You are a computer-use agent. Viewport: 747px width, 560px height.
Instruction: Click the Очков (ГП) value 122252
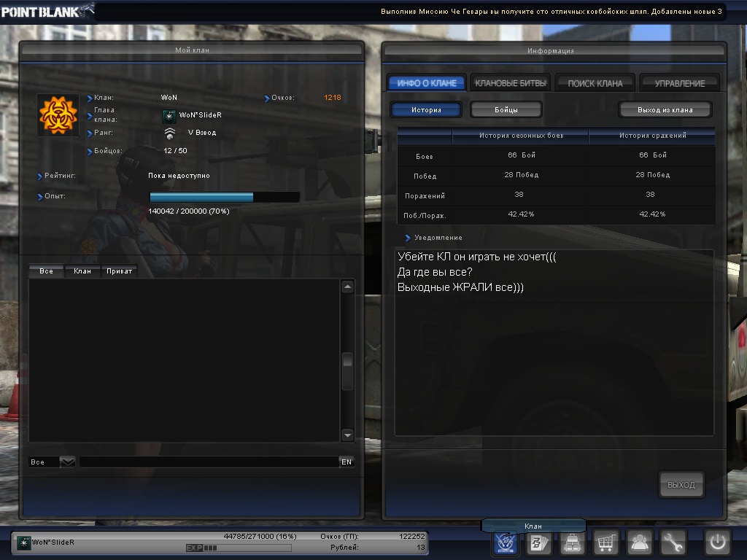point(411,536)
